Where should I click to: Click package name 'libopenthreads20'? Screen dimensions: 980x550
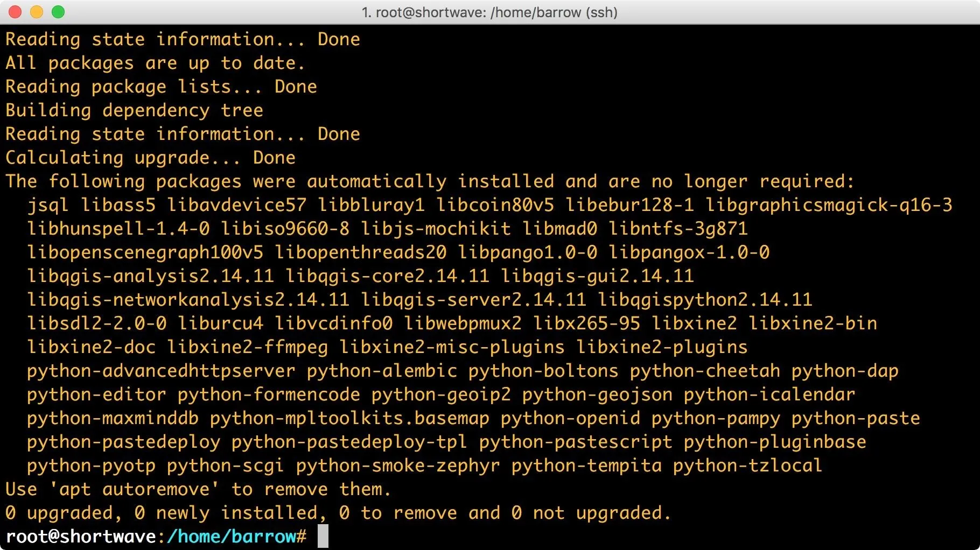tap(361, 252)
